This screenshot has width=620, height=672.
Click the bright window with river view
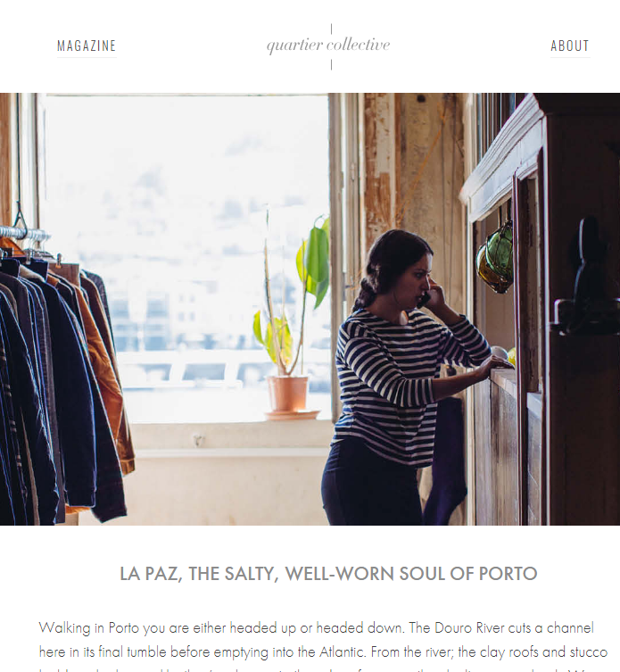click(185, 257)
